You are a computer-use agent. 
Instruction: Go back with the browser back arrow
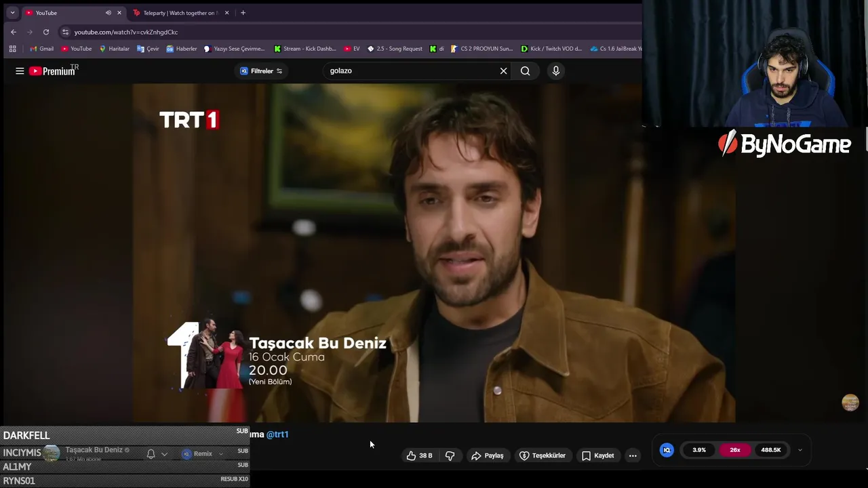14,32
